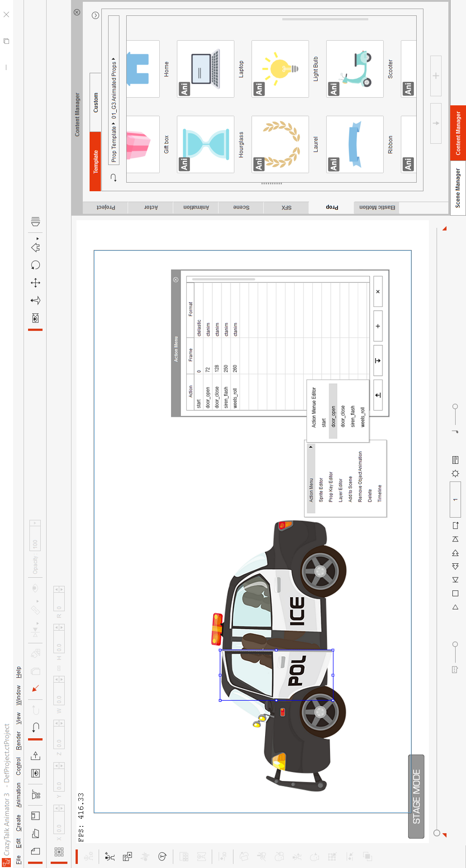The height and width of the screenshot is (868, 466).
Task: Click the STAGE MODE button
Action: click(x=416, y=797)
